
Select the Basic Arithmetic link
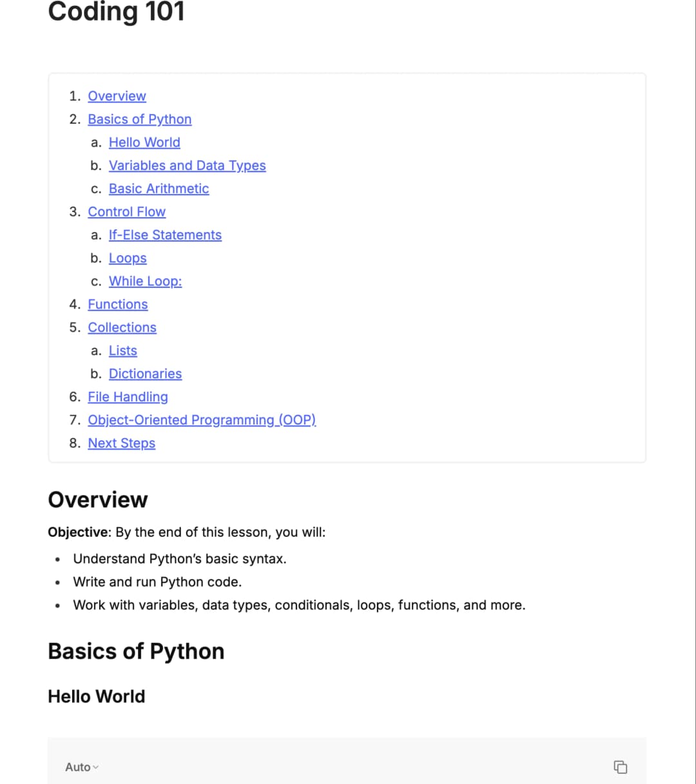159,189
